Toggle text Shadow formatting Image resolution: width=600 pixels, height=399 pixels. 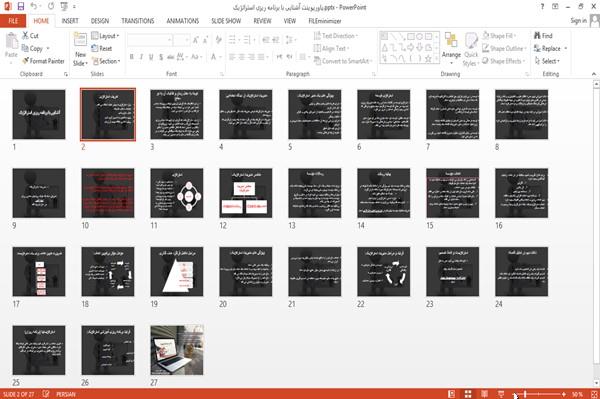[x=161, y=57]
